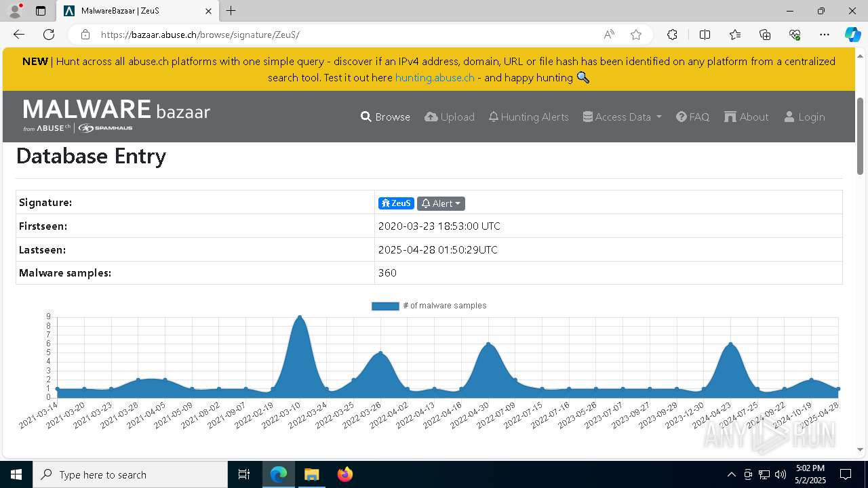Open the tab actions menu icon
This screenshot has width=868, height=488.
click(x=41, y=11)
